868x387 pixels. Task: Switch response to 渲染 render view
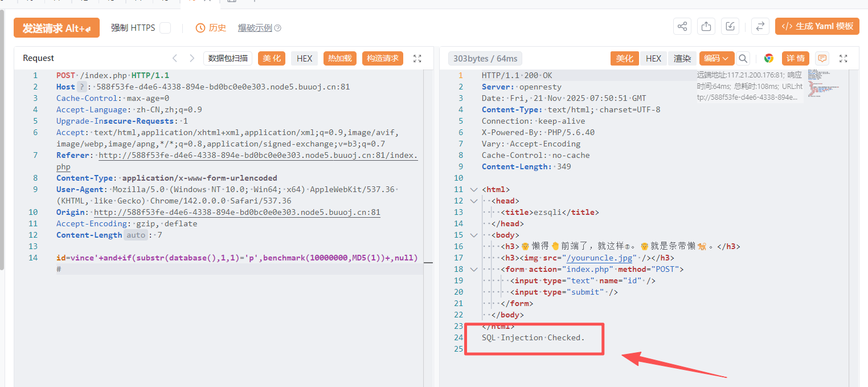coord(682,58)
